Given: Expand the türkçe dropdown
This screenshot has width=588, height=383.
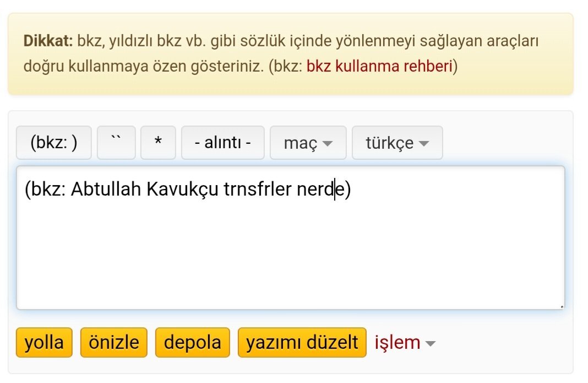Looking at the screenshot, I should (396, 143).
